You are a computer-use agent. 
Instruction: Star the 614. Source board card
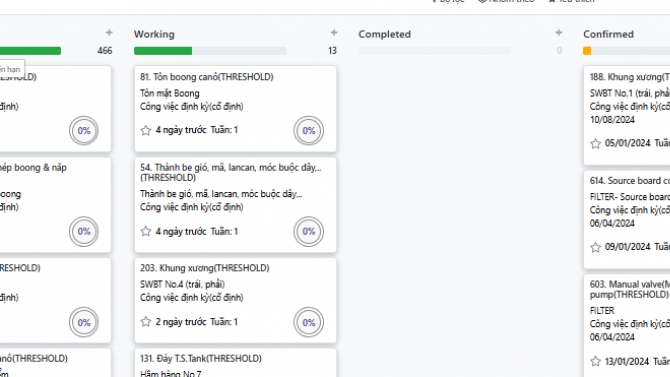[x=595, y=247]
